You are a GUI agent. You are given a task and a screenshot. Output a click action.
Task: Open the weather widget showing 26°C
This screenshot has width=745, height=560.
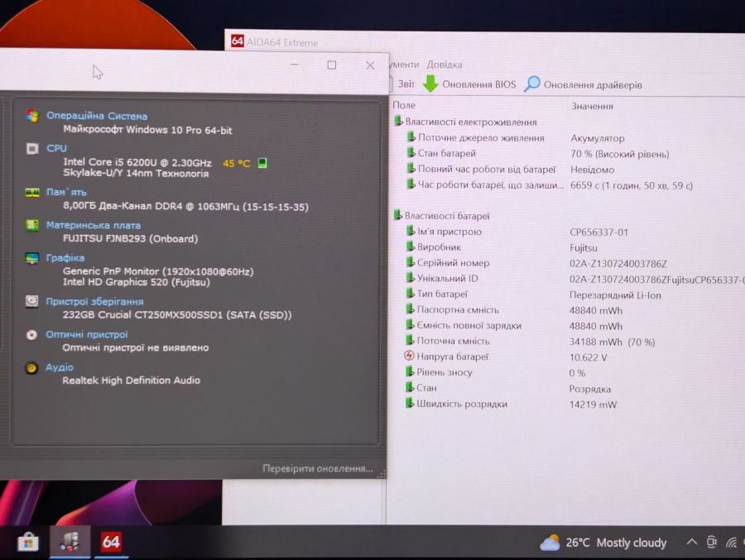(603, 543)
